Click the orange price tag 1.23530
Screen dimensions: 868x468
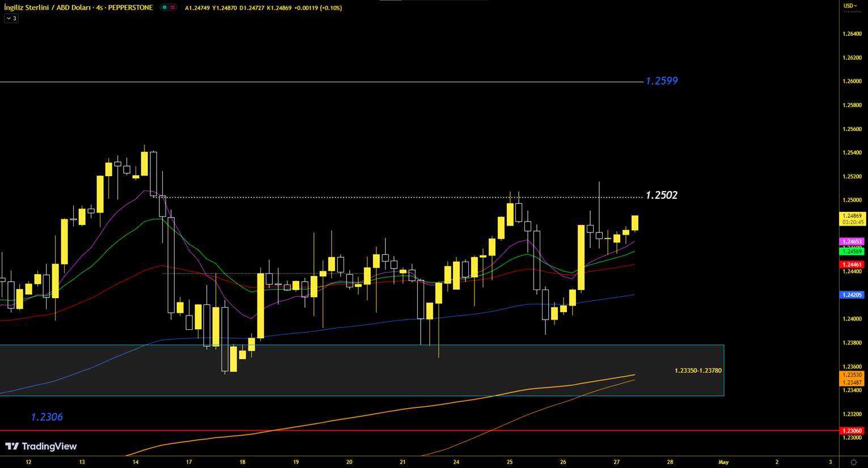point(852,375)
